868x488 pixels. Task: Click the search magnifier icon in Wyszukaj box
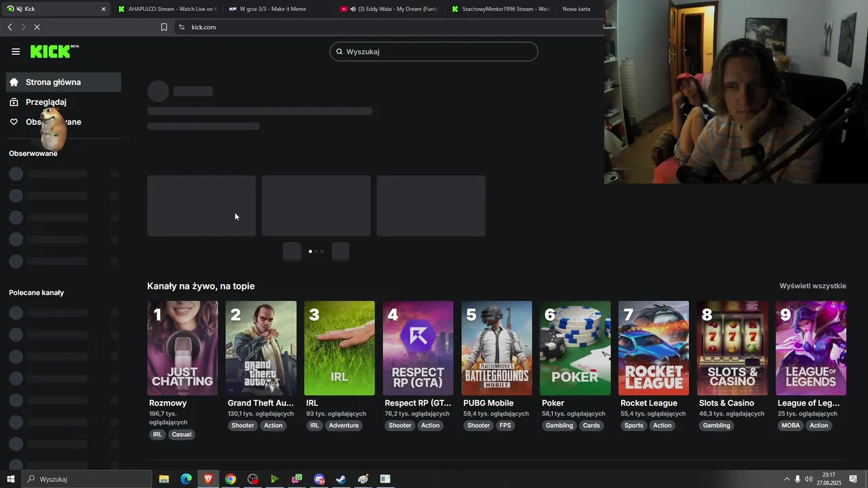pyautogui.click(x=340, y=52)
